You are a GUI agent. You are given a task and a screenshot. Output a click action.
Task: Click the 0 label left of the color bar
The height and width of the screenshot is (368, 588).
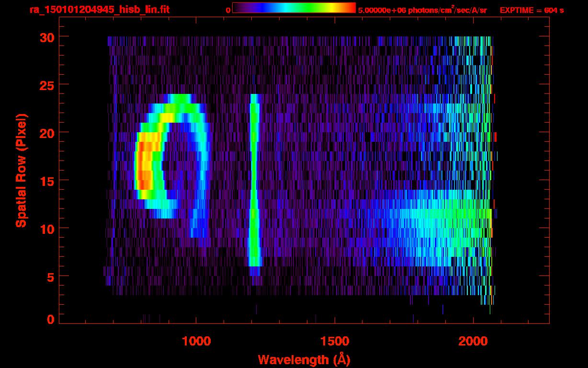click(x=228, y=10)
